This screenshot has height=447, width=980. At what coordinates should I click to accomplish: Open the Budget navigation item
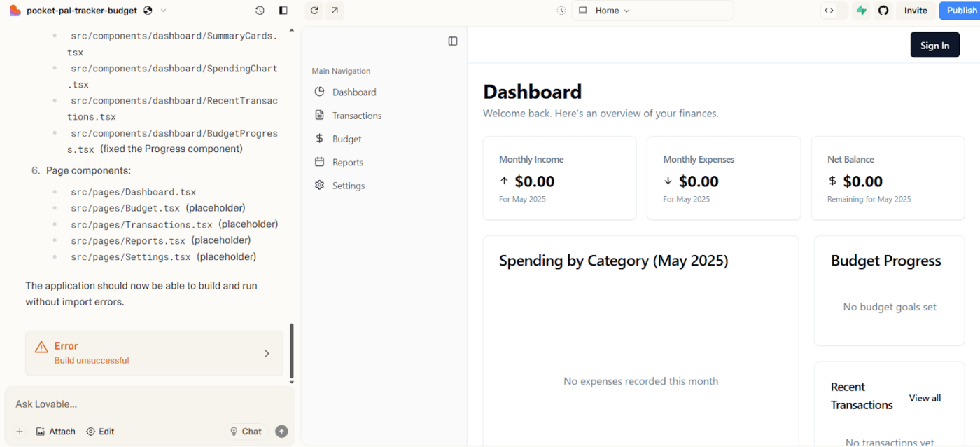click(x=346, y=138)
